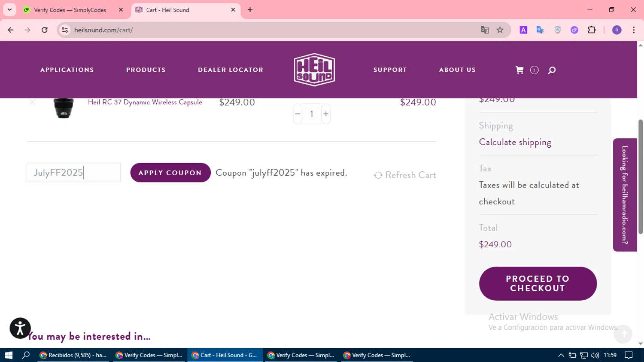Click the cart item count badge

[534, 70]
